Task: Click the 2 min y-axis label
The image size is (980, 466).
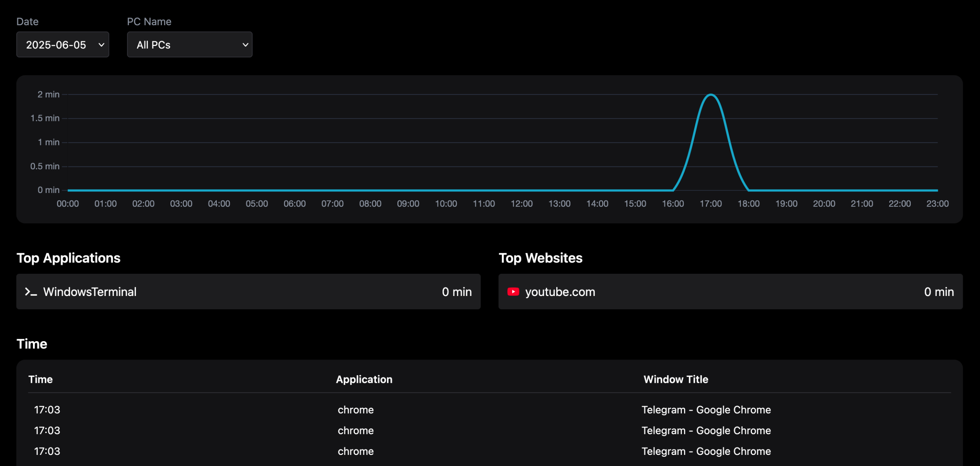Action: click(48, 95)
